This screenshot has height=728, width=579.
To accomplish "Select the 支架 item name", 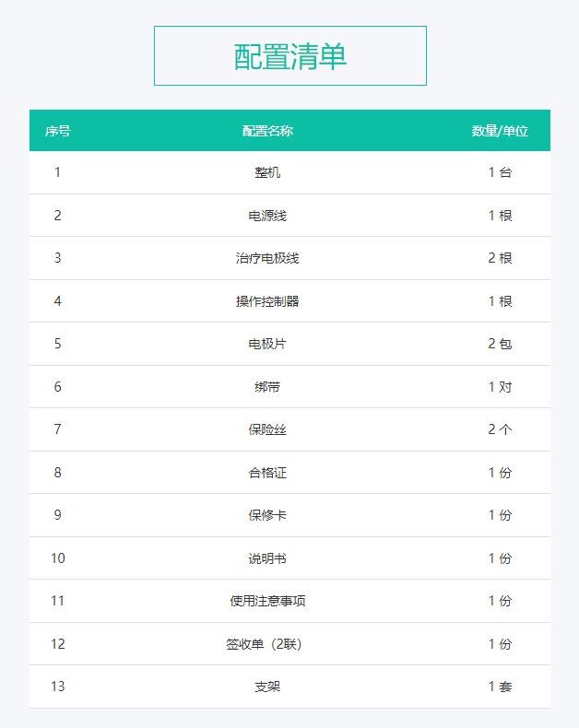I will 267,687.
